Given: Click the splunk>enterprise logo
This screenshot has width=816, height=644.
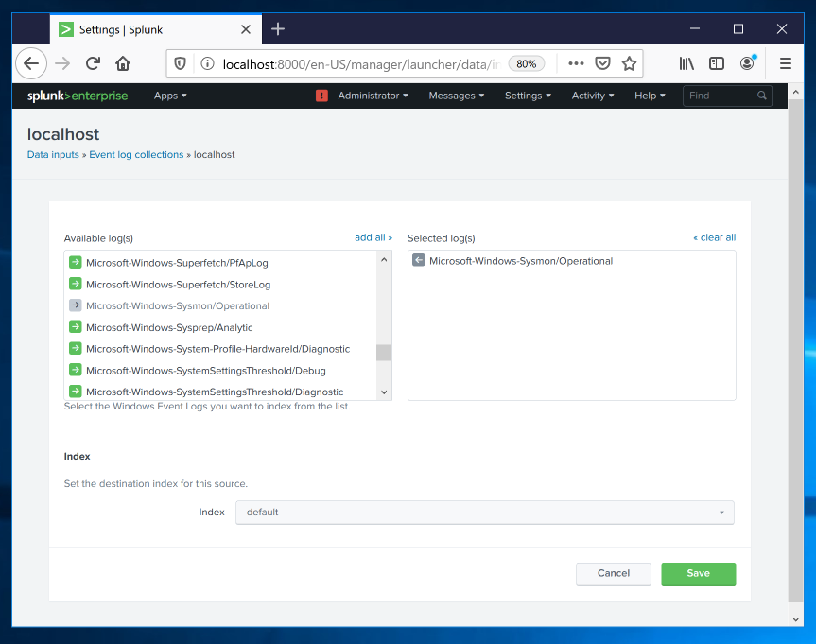Looking at the screenshot, I should click(x=78, y=96).
